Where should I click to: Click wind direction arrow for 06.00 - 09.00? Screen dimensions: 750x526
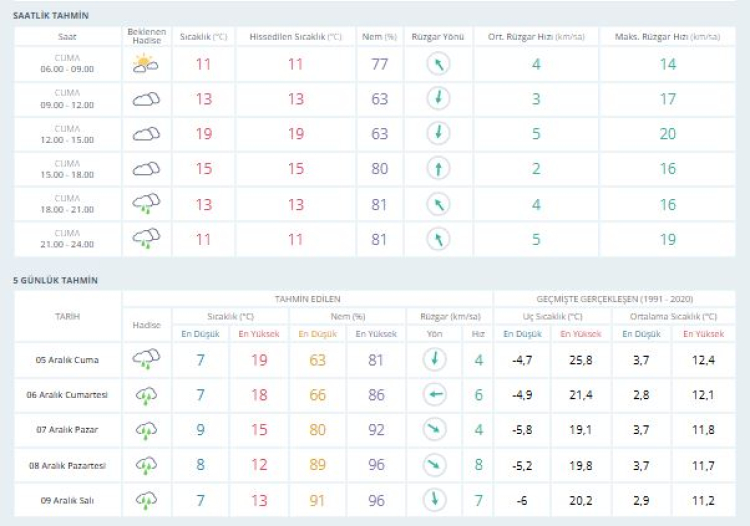437,65
